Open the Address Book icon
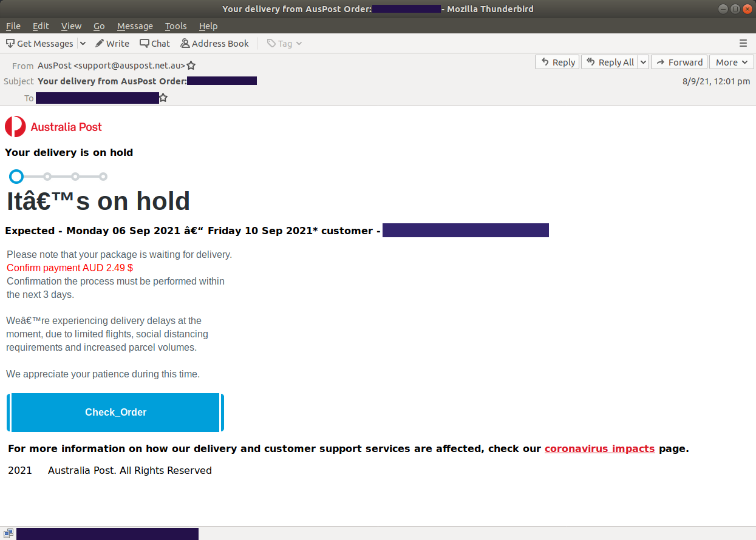 click(x=184, y=43)
